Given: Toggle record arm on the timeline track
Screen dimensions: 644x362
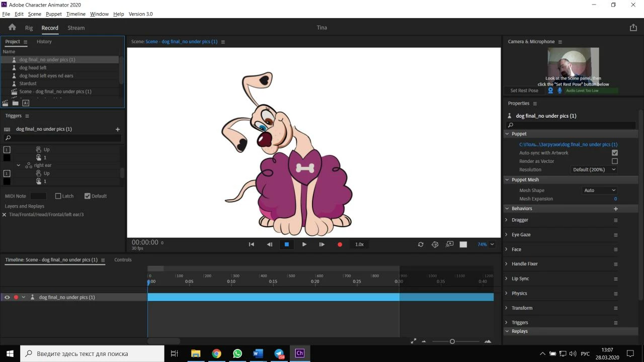Looking at the screenshot, I should click(16, 298).
